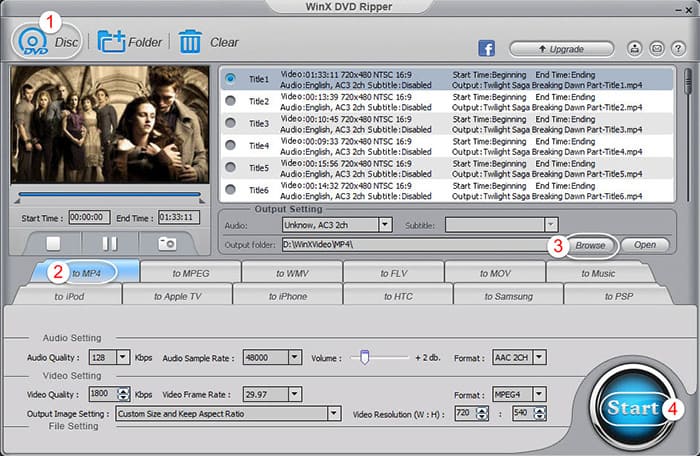Expand the Video Frame Rate dropdown
This screenshot has width=700, height=456.
pyautogui.click(x=295, y=394)
